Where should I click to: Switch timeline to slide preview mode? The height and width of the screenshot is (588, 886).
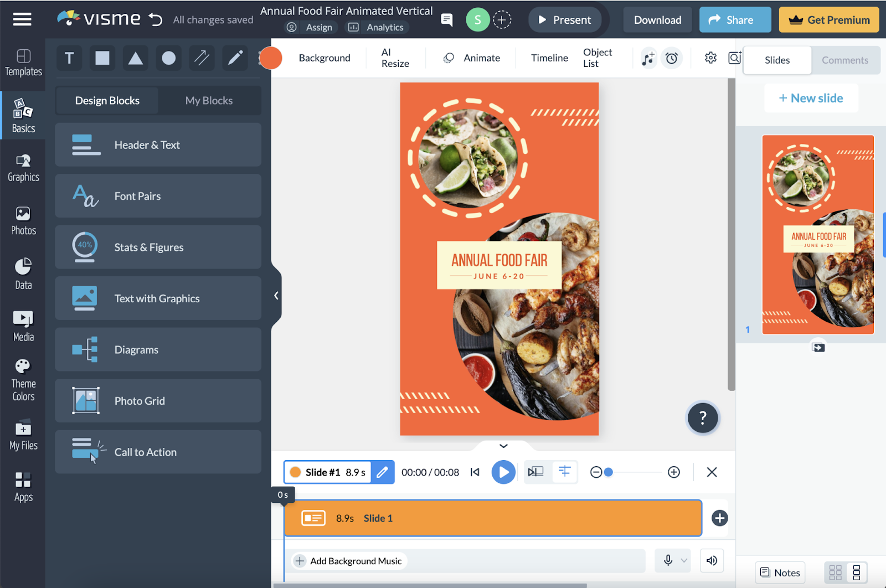tap(536, 472)
